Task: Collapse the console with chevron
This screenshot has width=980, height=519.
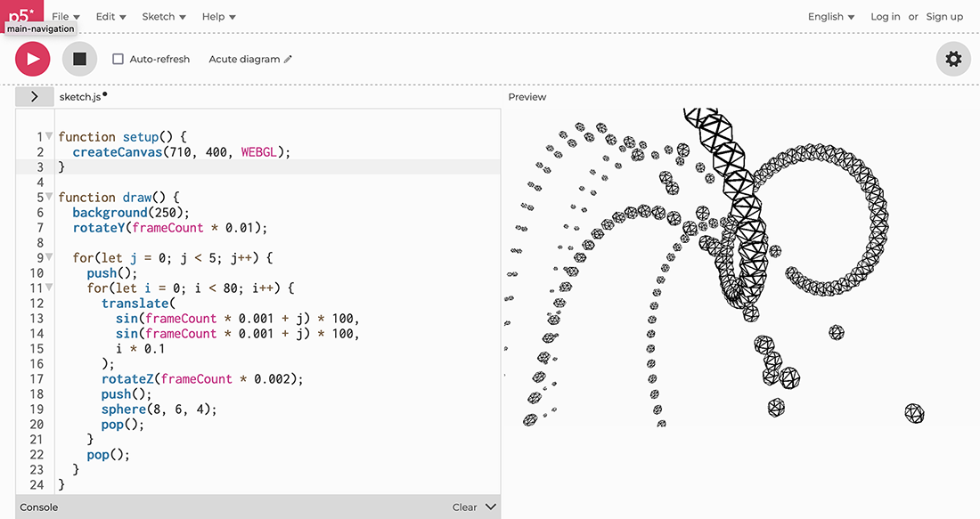Action: point(491,507)
